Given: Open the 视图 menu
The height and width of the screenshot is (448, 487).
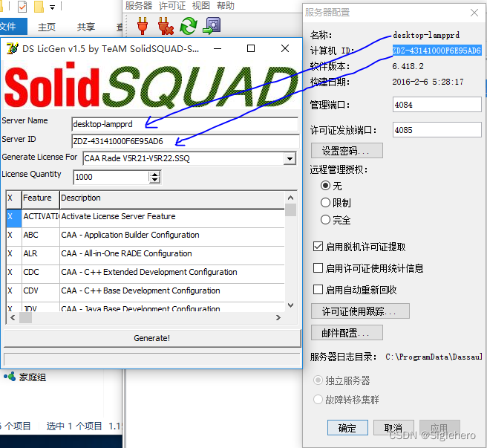Looking at the screenshot, I should tap(201, 6).
